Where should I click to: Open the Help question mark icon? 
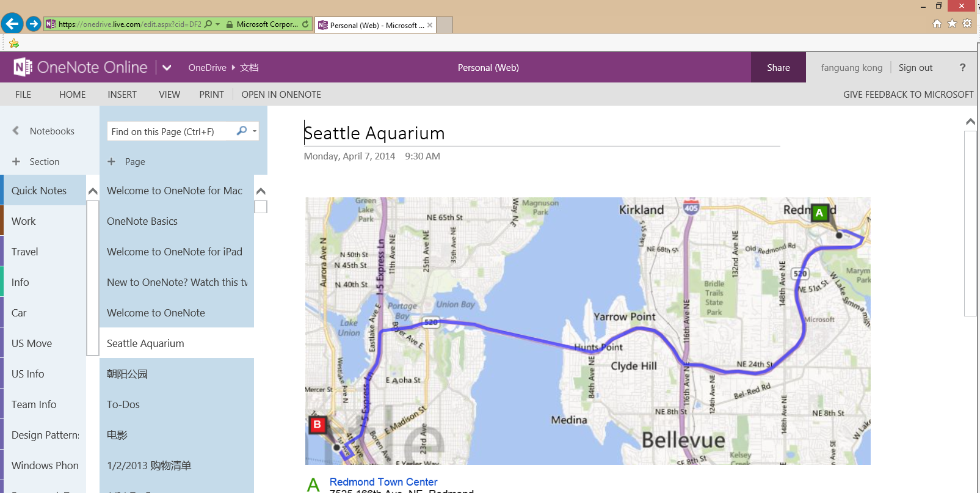(962, 68)
